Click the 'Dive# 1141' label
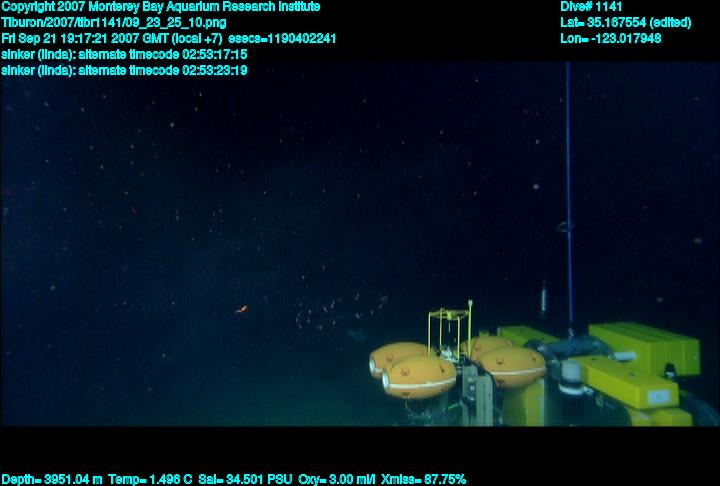 (591, 7)
